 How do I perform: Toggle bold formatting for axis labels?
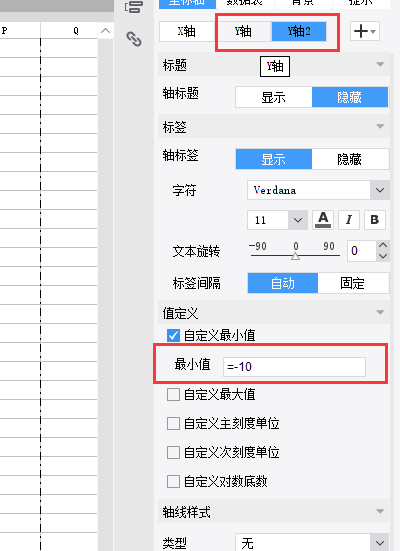[x=375, y=220]
